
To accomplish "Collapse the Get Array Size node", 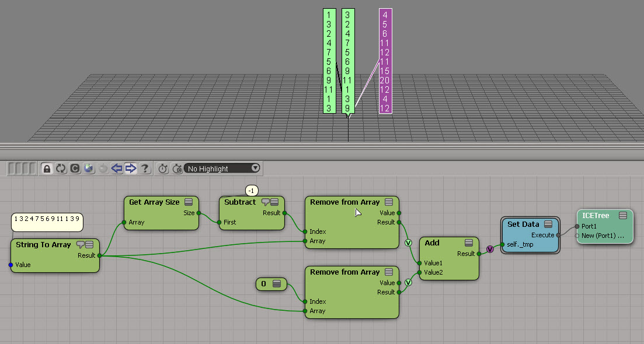I will click(189, 202).
